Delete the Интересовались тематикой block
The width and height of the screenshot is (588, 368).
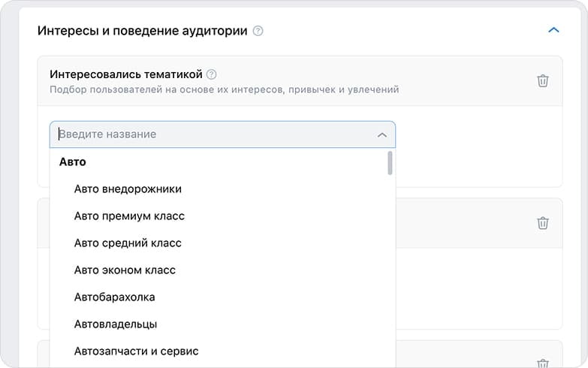coord(543,80)
